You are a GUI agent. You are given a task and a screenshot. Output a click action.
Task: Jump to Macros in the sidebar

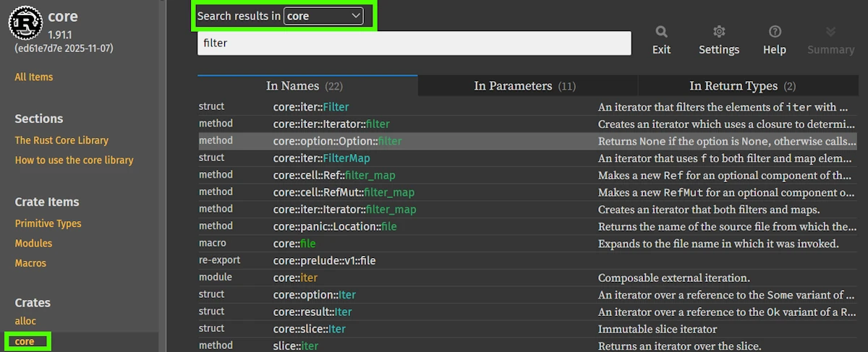[x=30, y=263]
